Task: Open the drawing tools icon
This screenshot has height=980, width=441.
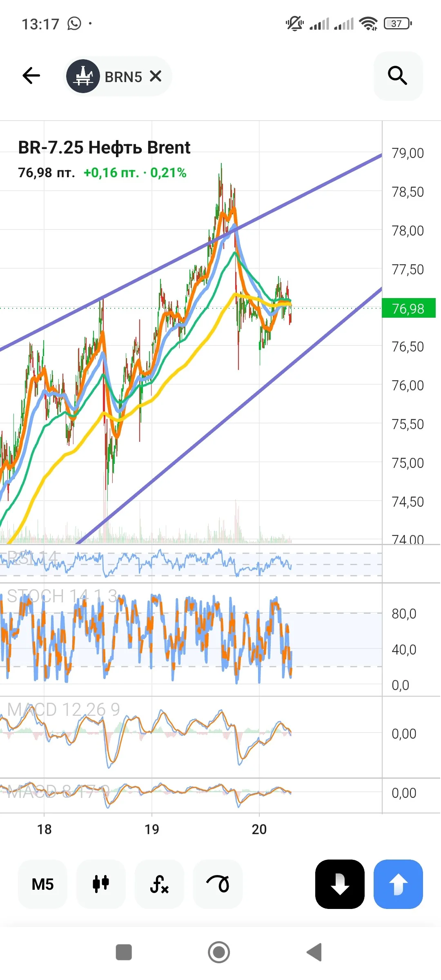Action: click(x=218, y=884)
